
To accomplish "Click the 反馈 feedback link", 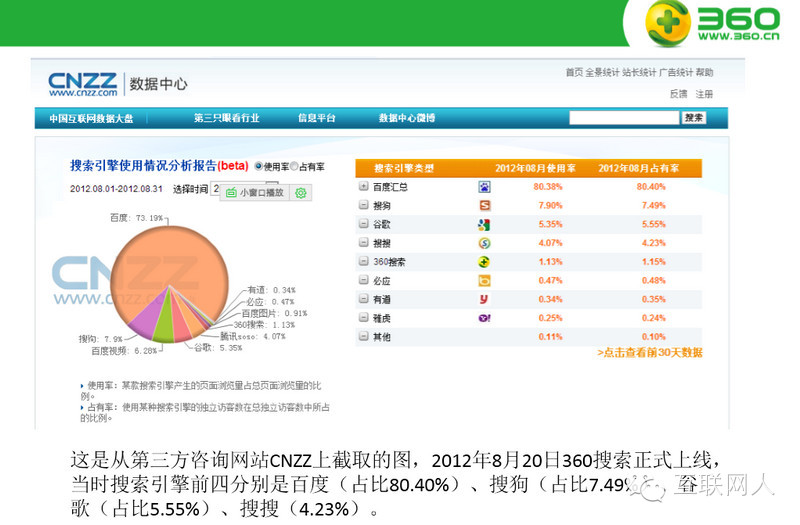I will 679,94.
